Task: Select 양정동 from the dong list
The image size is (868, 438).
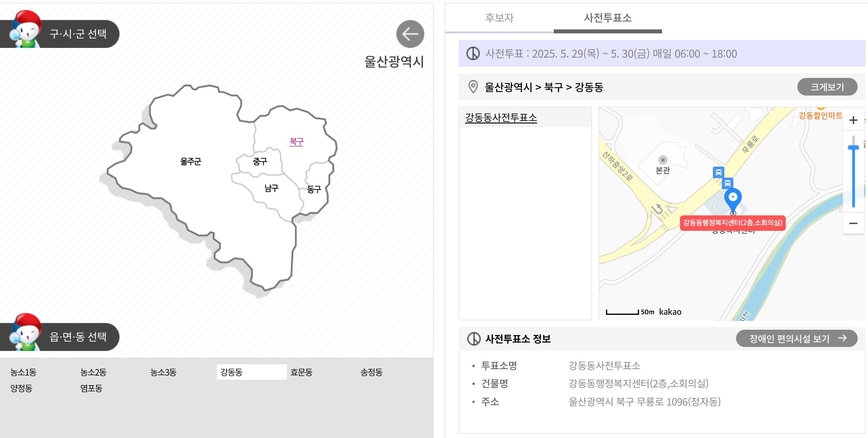Action: coord(21,388)
